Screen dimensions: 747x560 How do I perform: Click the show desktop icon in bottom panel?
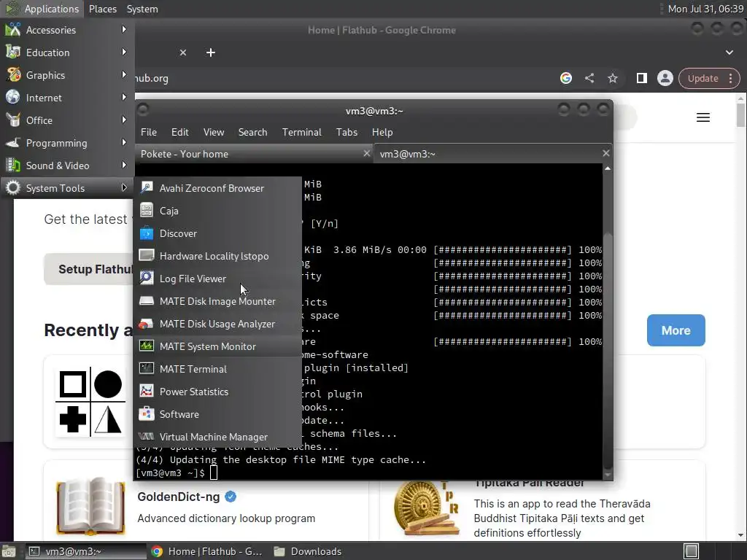click(x=8, y=551)
